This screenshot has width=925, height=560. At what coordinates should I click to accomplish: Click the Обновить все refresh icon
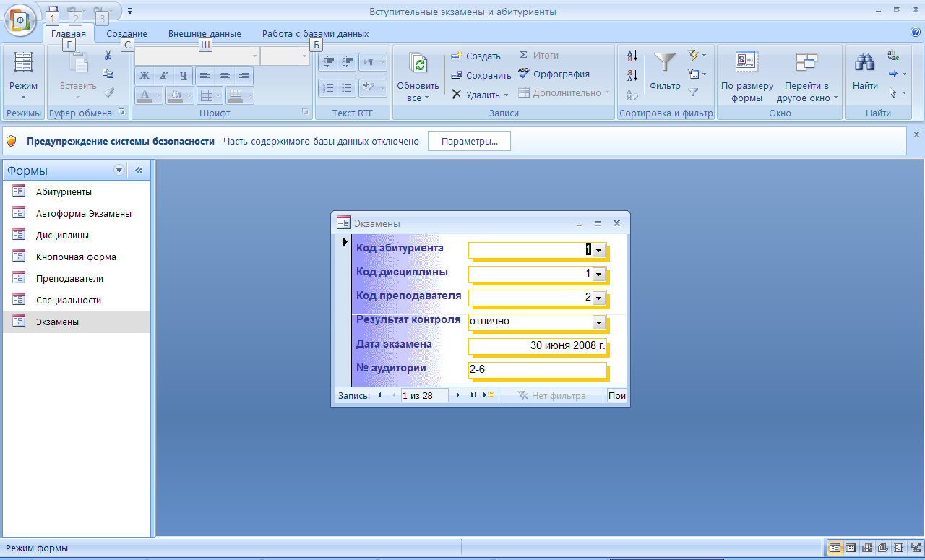click(418, 64)
